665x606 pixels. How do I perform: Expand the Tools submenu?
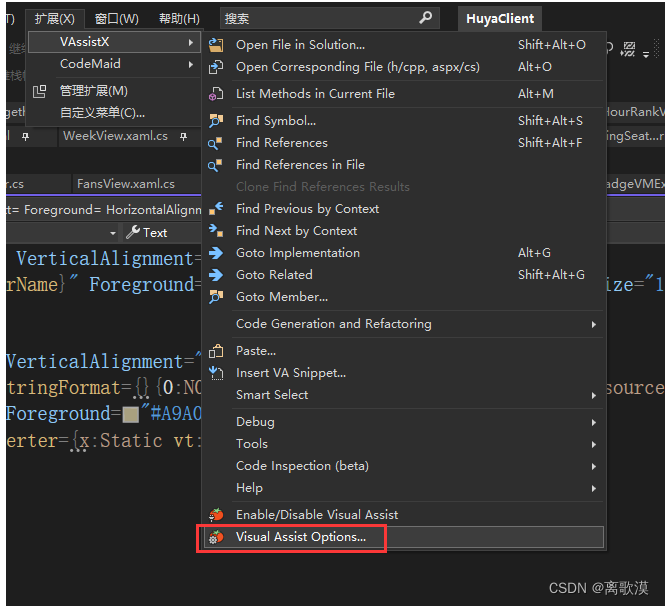[594, 444]
